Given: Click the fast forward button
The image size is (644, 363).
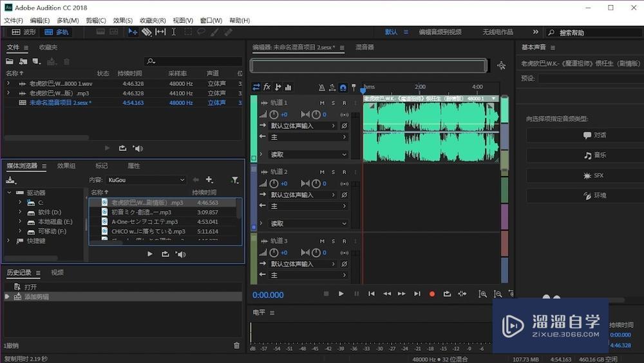Looking at the screenshot, I should click(402, 293).
